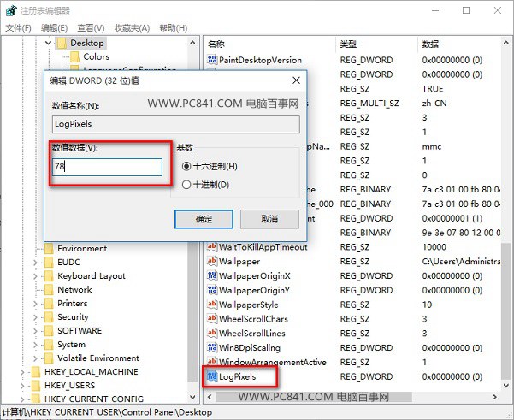Click the values pane scroll right arrow
This screenshot has height=420, width=514.
pos(494,397)
